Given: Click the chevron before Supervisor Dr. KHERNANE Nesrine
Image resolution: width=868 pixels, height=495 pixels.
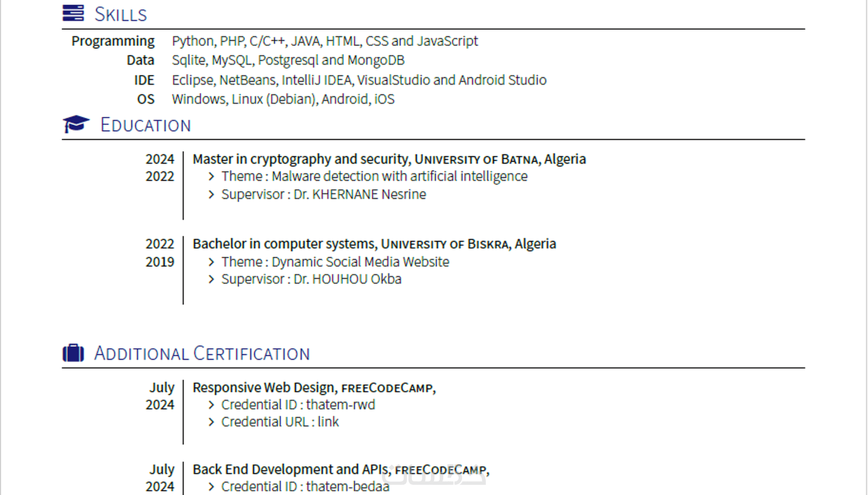Looking at the screenshot, I should [211, 194].
